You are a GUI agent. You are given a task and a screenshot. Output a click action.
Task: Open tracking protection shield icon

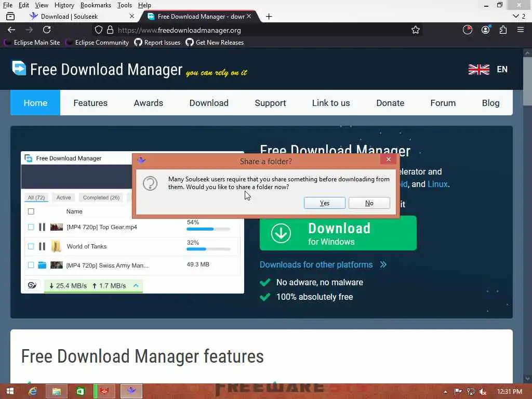click(x=98, y=30)
